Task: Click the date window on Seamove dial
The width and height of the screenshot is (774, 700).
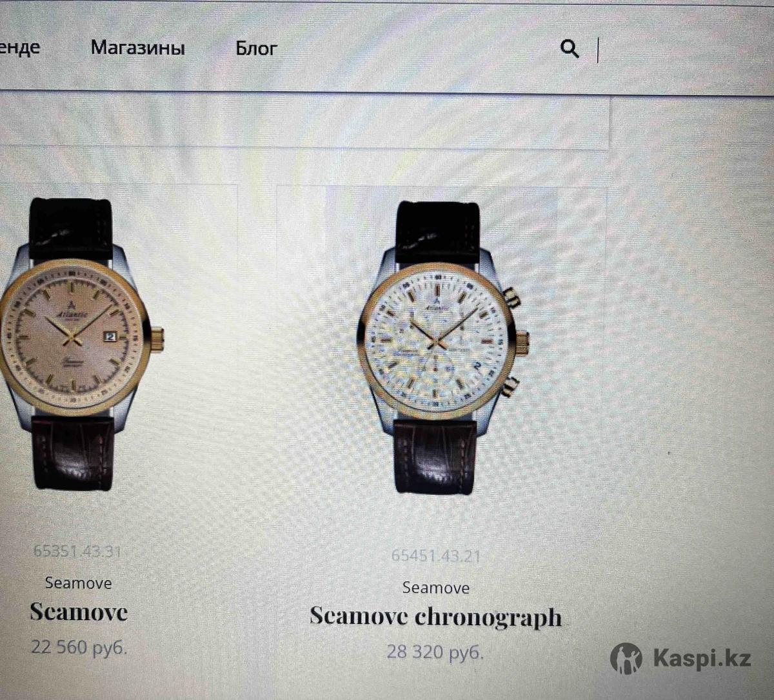Action: tap(110, 336)
